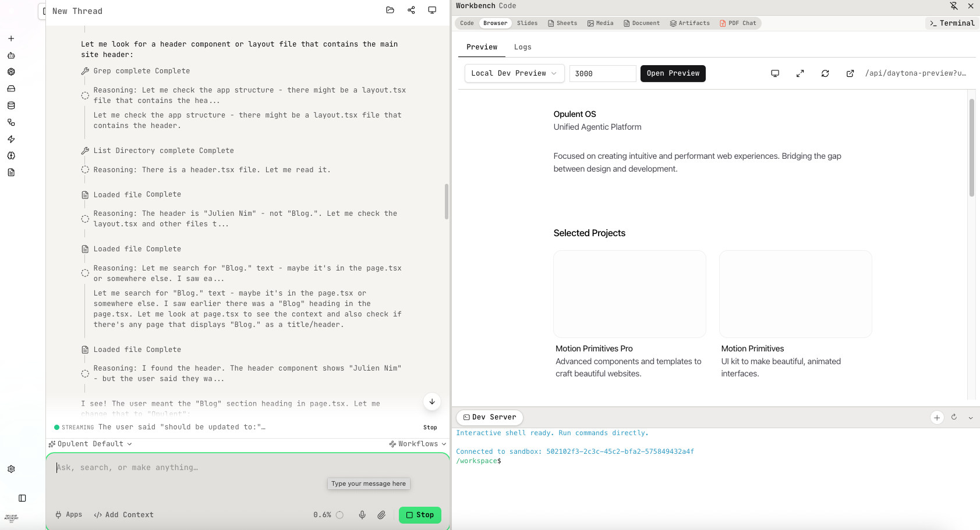Toggle the microphone for voice input
Image resolution: width=980 pixels, height=530 pixels.
click(x=362, y=515)
